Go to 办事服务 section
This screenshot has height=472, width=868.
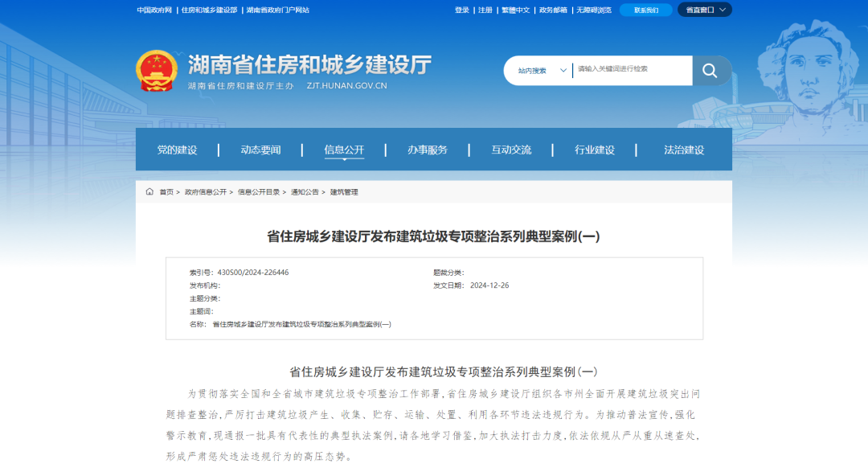428,150
